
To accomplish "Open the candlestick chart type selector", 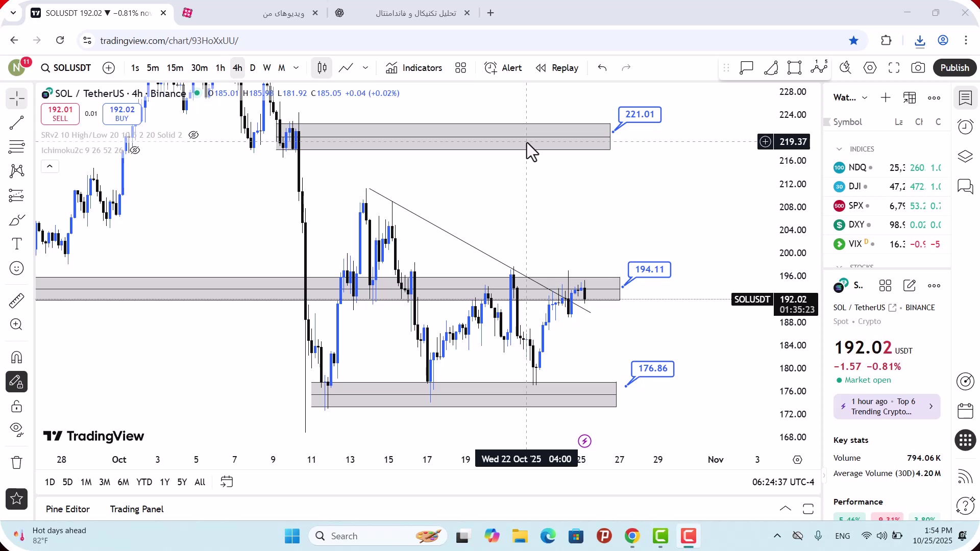I will [x=322, y=68].
